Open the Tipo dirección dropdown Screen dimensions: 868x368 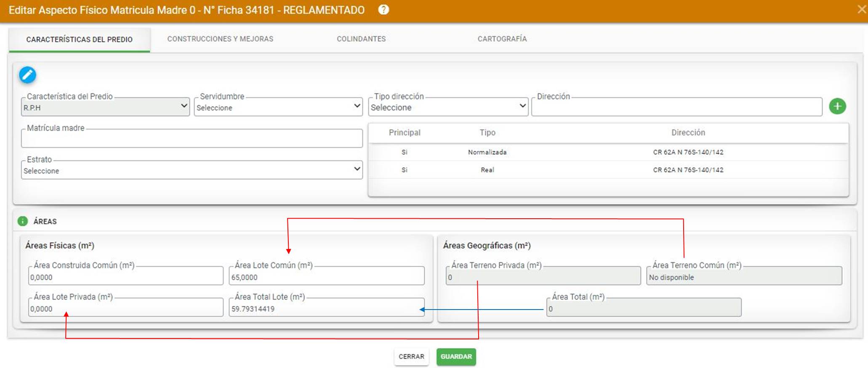click(x=448, y=107)
